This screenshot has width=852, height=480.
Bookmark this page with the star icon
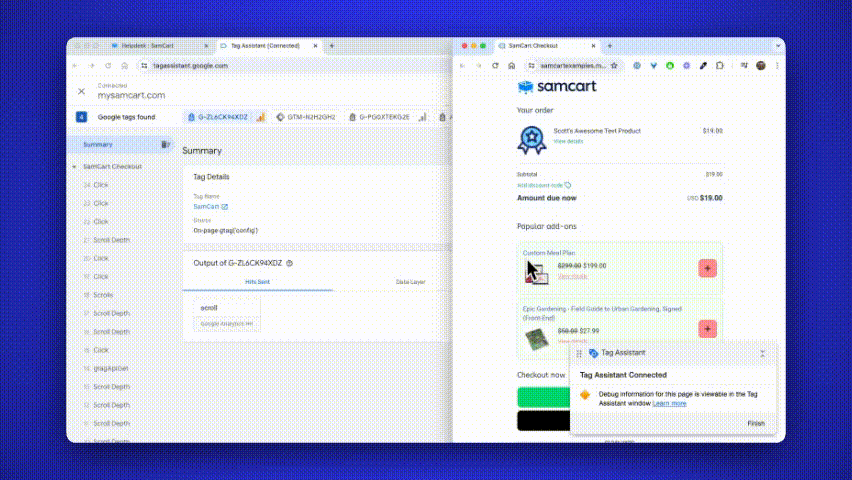[615, 66]
